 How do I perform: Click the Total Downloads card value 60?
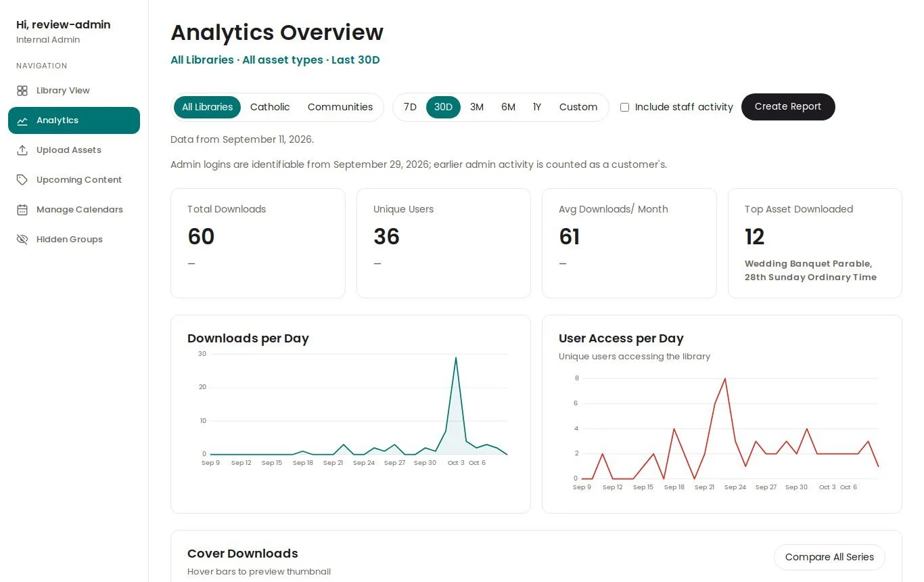[x=201, y=237]
